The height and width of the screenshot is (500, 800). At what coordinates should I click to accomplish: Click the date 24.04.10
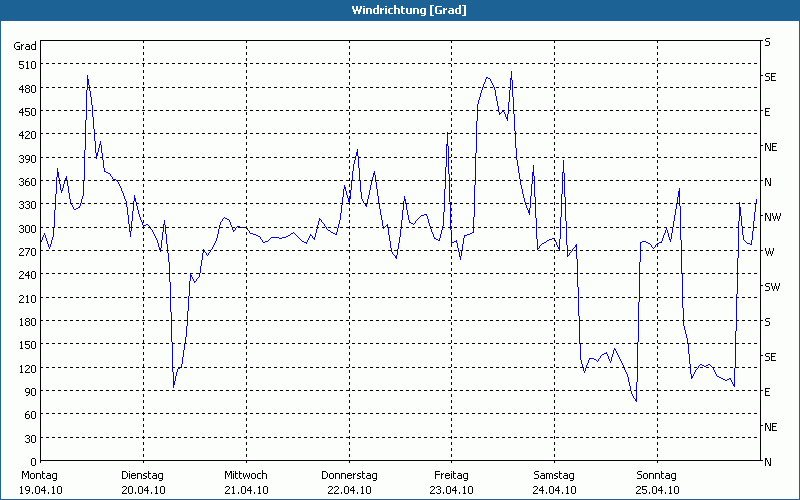555,490
